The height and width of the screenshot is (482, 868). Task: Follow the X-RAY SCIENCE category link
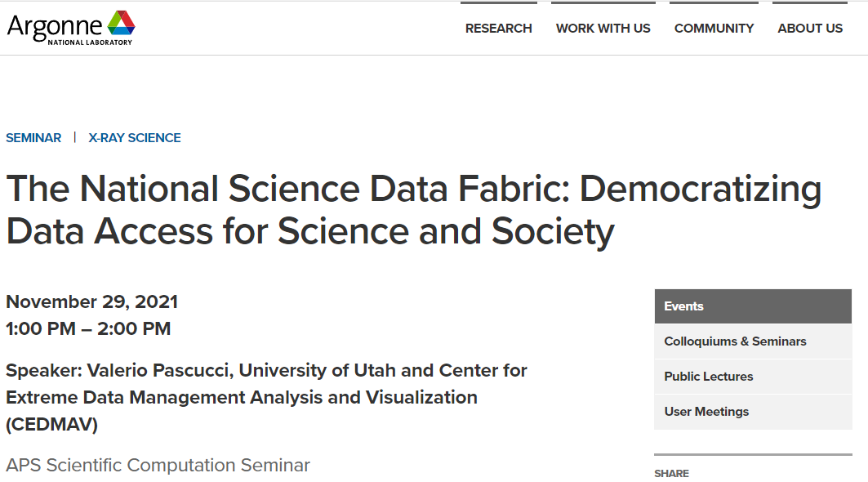coord(135,138)
